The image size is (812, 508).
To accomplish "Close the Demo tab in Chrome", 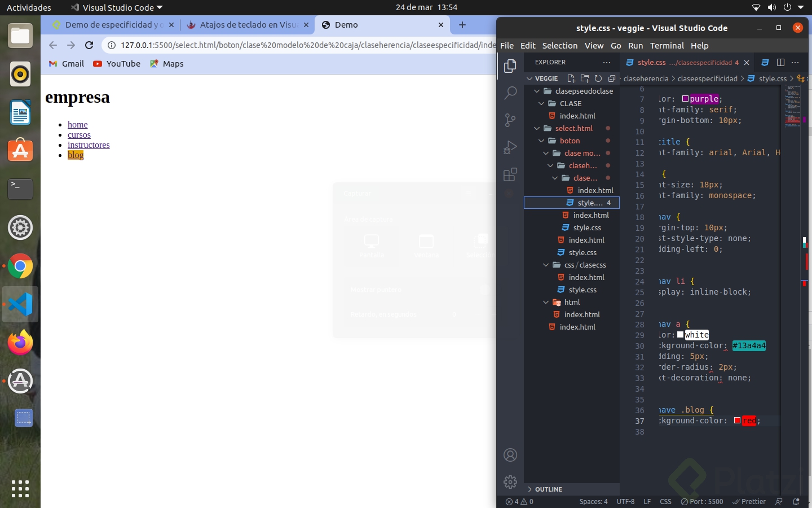I will click(x=442, y=25).
